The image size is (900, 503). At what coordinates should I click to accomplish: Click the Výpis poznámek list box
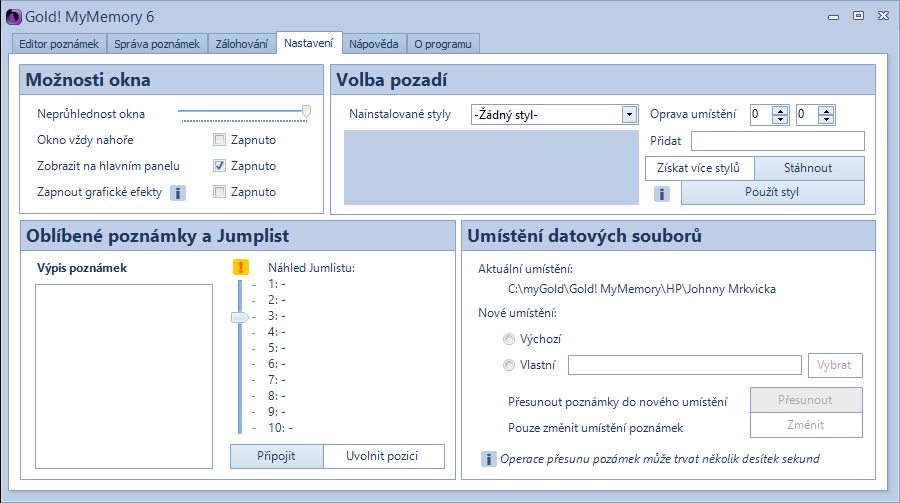124,376
